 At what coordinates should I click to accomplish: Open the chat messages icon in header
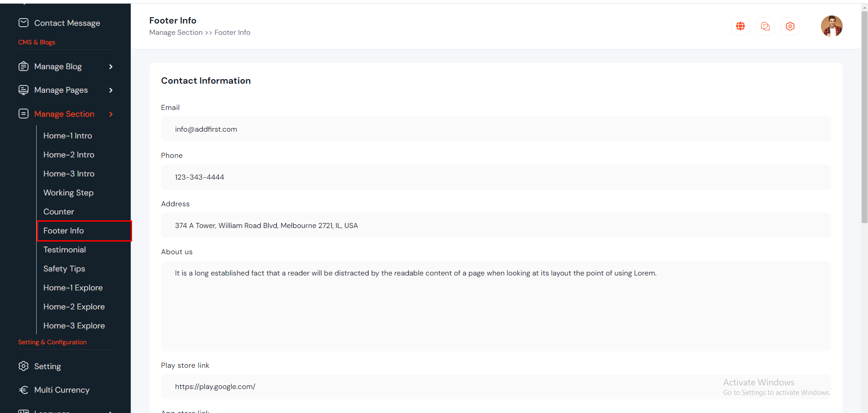(765, 26)
